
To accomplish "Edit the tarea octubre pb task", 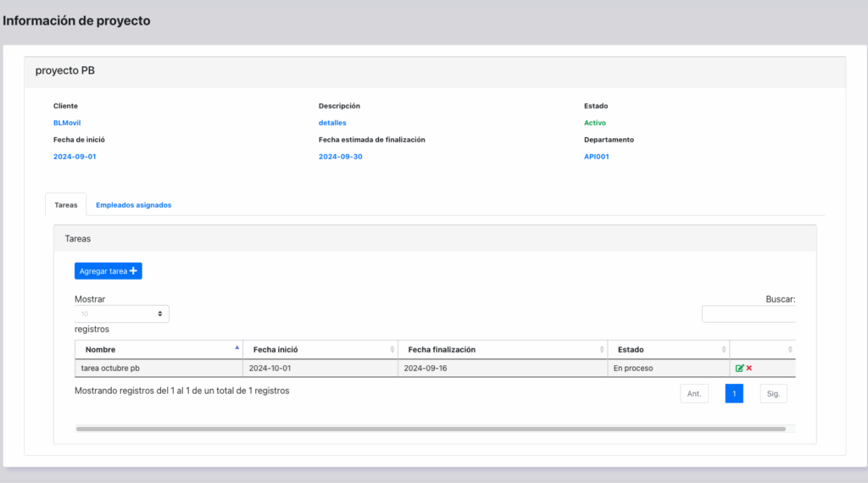I will point(739,368).
